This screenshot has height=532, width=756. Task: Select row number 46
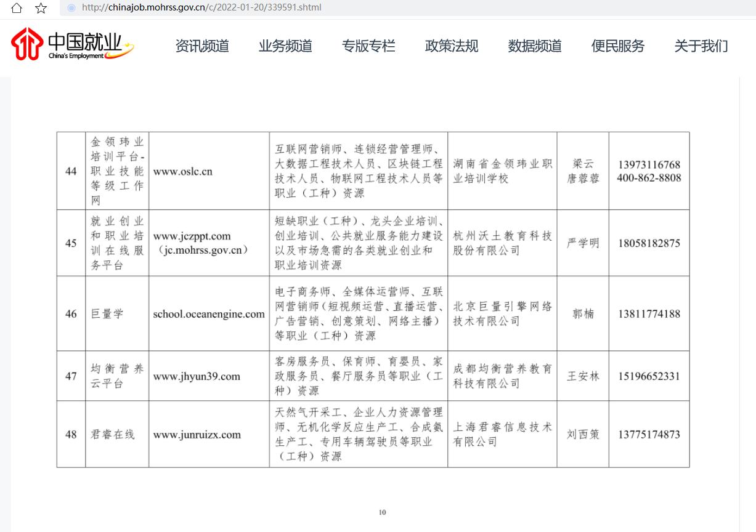(71, 314)
